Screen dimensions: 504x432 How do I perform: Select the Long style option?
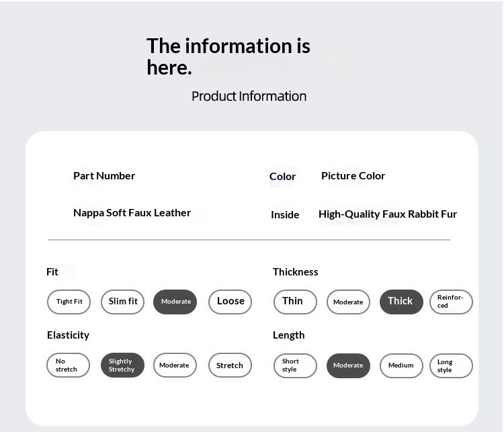coord(451,365)
